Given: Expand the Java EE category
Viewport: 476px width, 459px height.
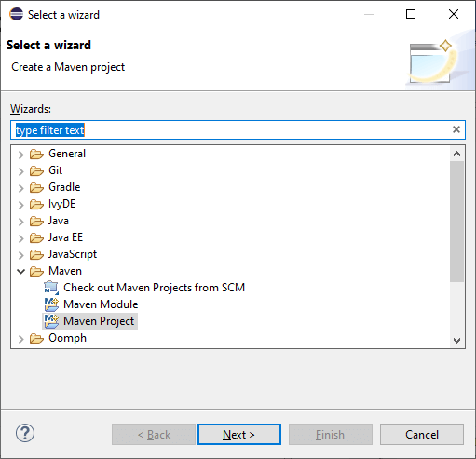Looking at the screenshot, I should (x=20, y=238).
